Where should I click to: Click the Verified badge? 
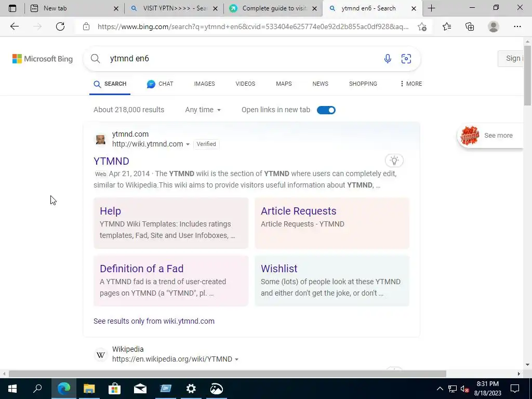click(x=206, y=144)
